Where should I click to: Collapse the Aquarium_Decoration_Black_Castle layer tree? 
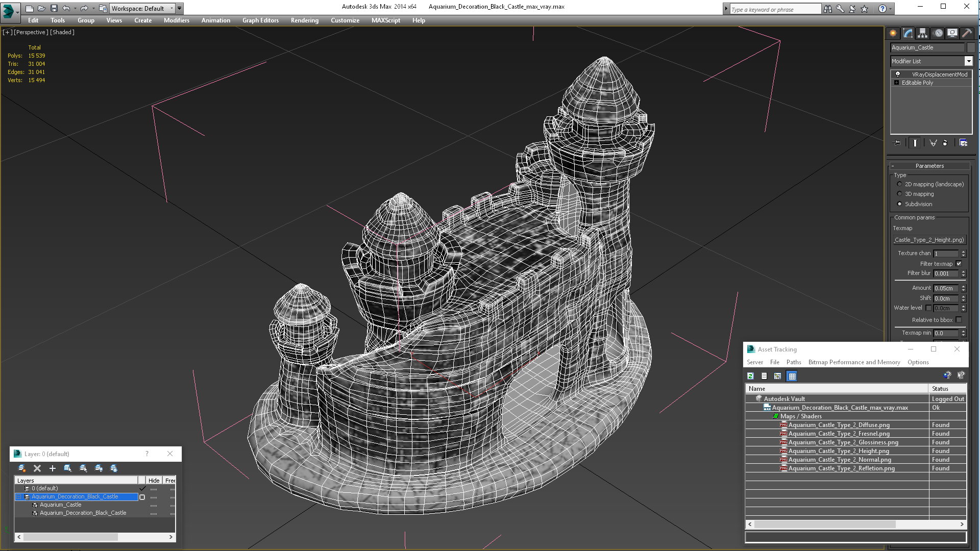(x=19, y=497)
